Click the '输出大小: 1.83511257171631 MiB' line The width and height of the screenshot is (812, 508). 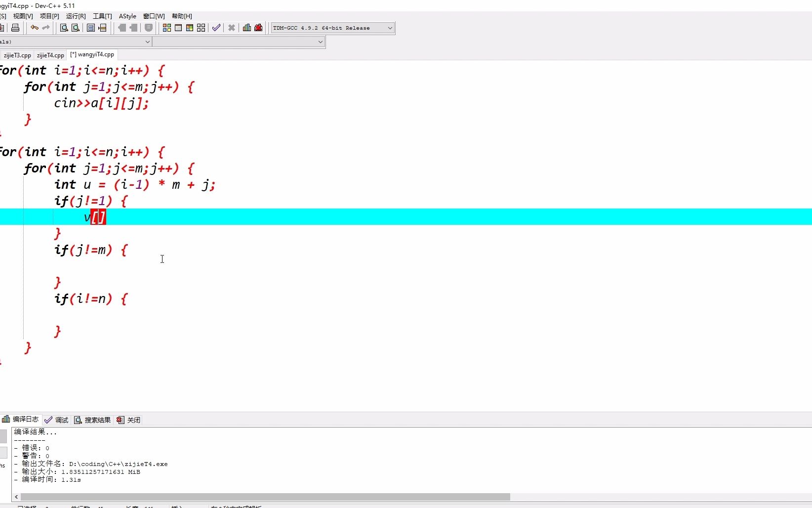(77, 472)
